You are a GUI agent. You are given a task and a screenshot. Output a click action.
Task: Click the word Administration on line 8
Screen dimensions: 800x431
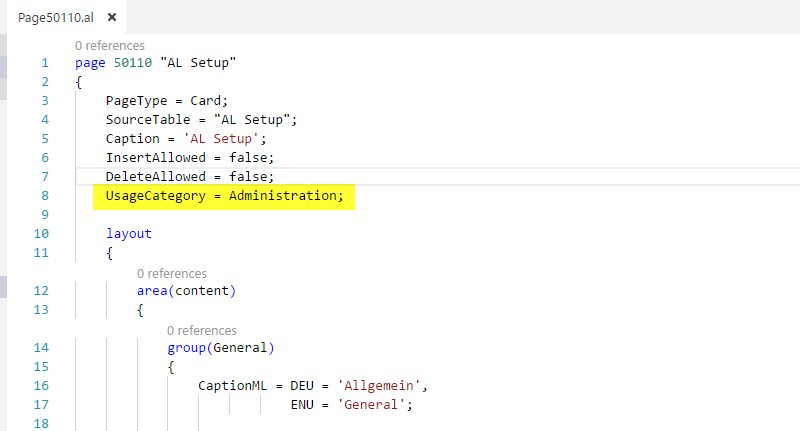[x=283, y=196]
